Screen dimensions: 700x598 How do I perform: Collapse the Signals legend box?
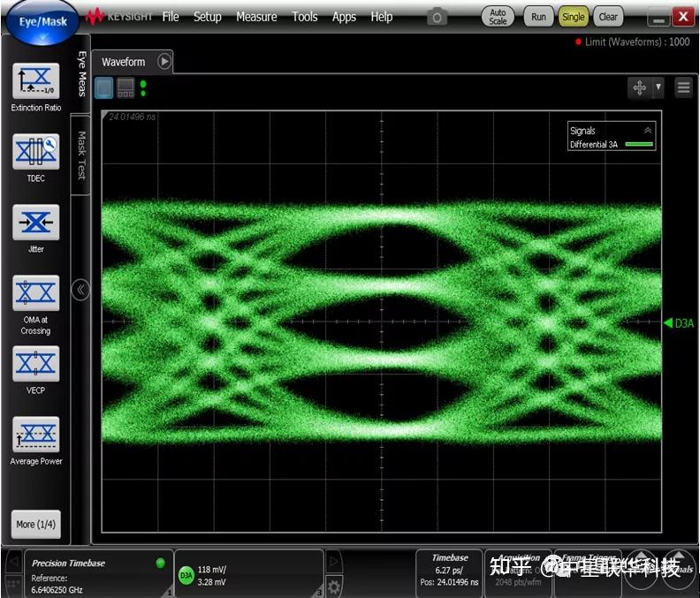648,131
